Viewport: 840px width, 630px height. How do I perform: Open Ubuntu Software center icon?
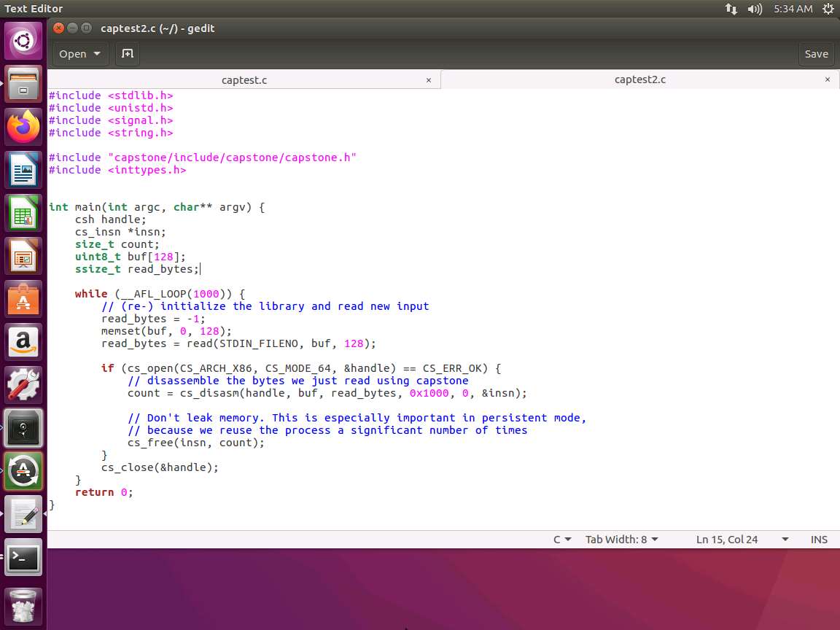(x=23, y=299)
